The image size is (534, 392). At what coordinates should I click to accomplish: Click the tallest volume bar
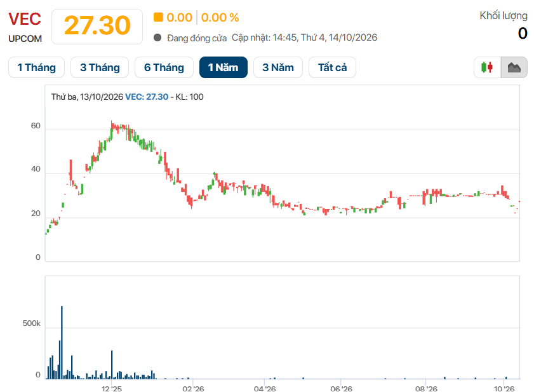point(62,342)
